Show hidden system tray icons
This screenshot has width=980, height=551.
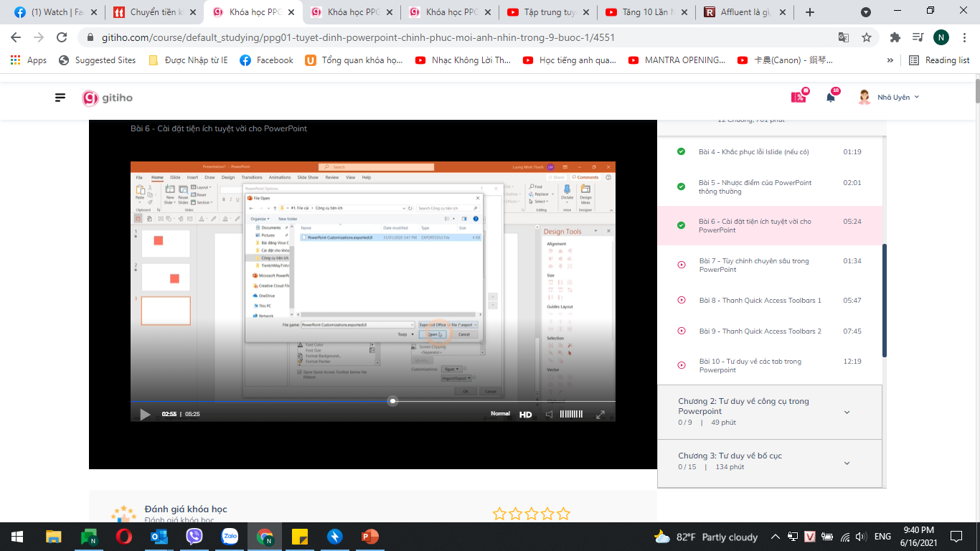click(x=775, y=537)
